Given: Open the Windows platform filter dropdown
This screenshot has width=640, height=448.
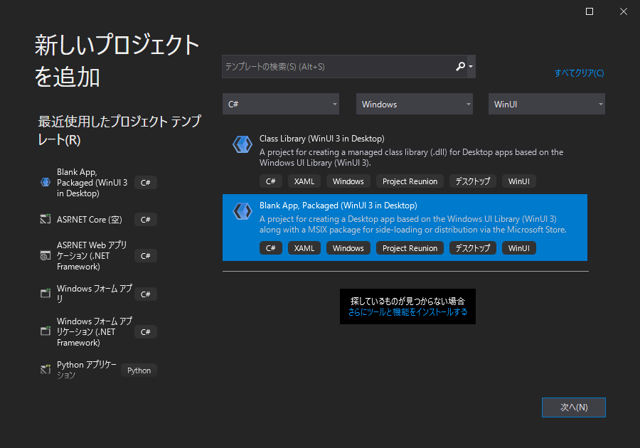Looking at the screenshot, I should [414, 104].
